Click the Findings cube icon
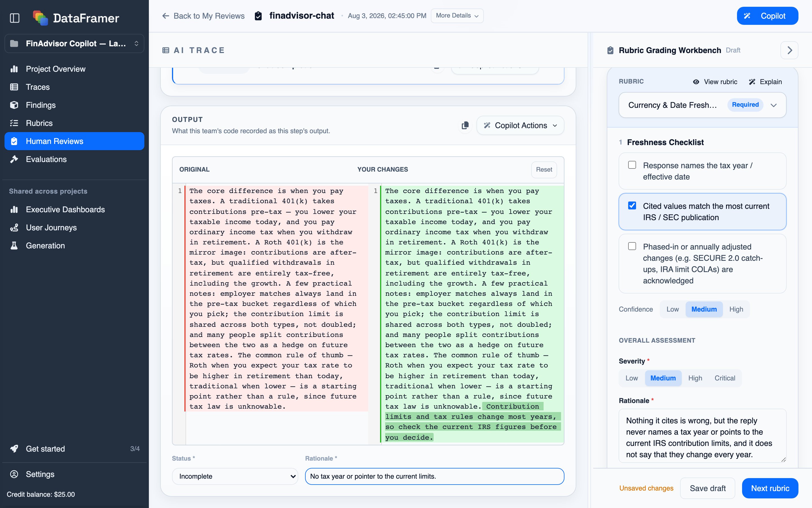This screenshot has height=508, width=812. tap(14, 105)
